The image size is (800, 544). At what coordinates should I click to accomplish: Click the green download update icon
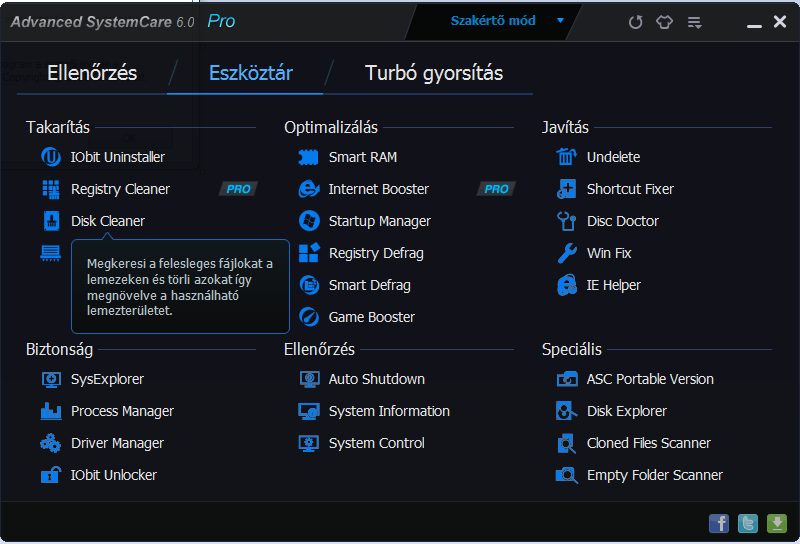click(x=777, y=523)
